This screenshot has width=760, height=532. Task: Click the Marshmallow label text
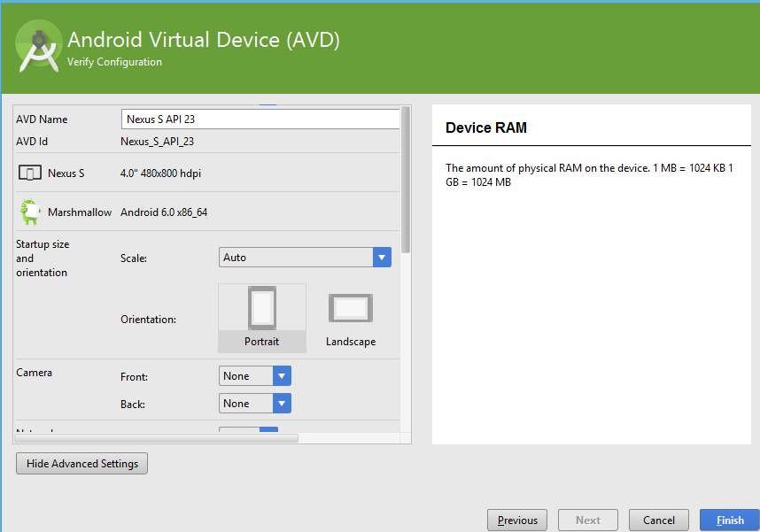(80, 212)
